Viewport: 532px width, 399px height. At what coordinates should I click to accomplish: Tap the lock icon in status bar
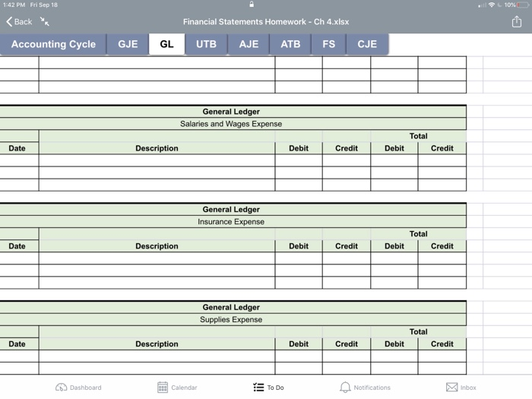pos(252,4)
